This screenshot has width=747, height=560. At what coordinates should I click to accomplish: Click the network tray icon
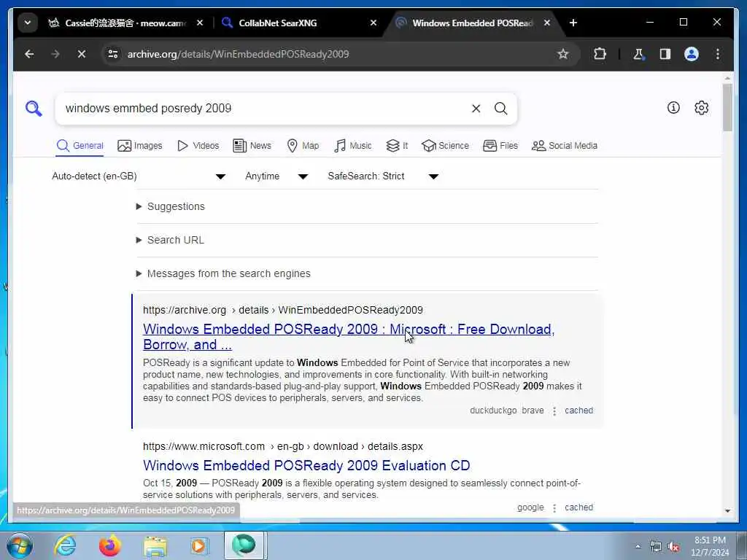656,547
